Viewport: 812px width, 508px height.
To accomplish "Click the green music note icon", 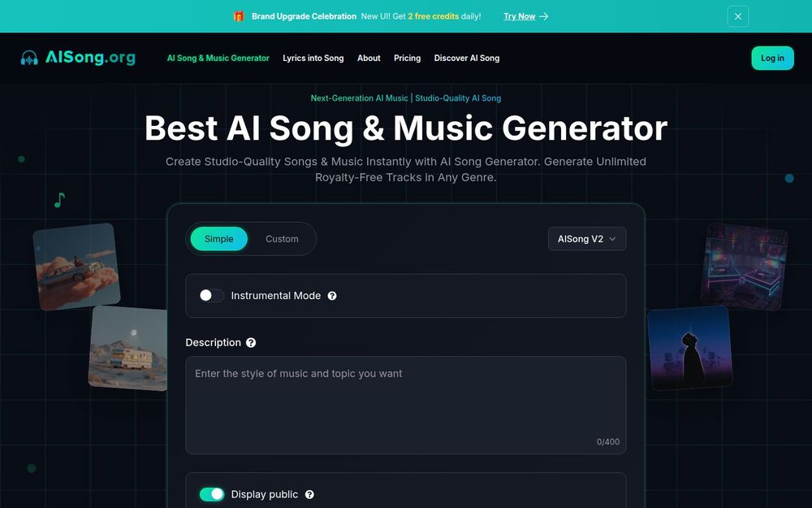I will (x=59, y=200).
